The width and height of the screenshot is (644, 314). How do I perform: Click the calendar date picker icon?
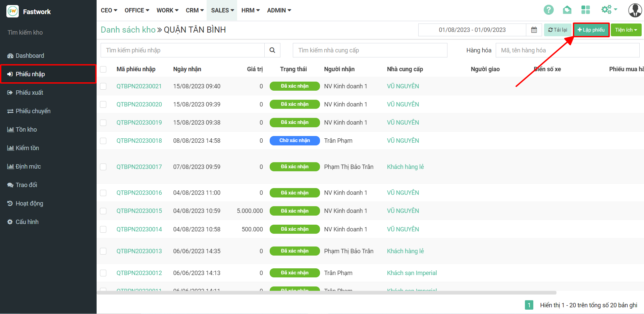pos(534,30)
